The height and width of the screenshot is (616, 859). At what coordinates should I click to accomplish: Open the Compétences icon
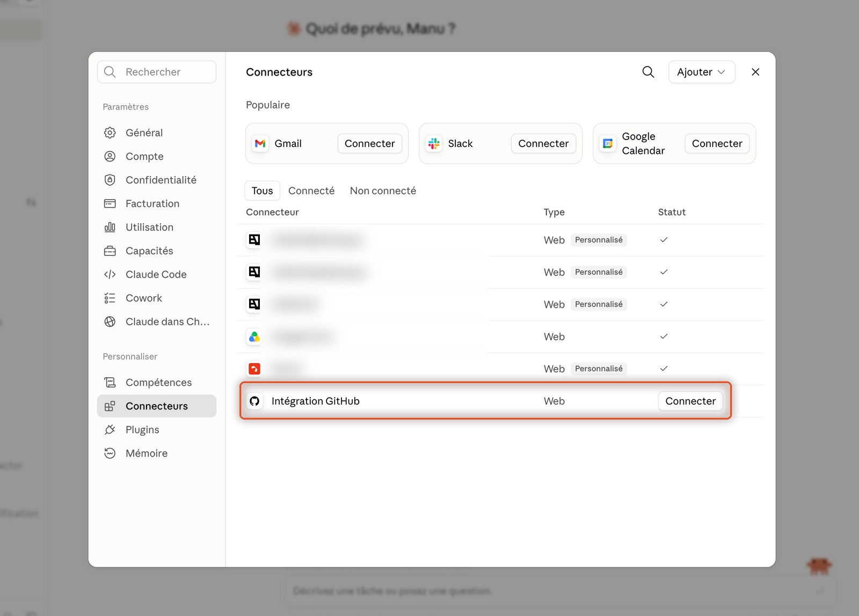coord(110,382)
